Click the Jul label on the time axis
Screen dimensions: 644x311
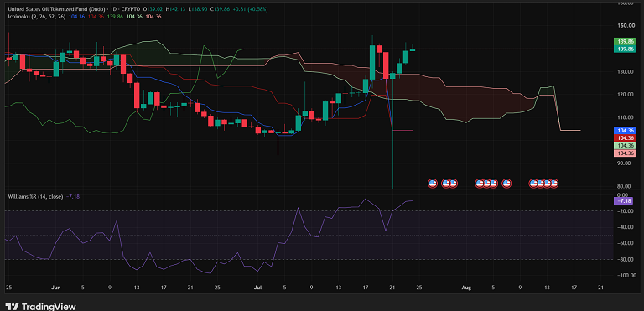coord(258,288)
